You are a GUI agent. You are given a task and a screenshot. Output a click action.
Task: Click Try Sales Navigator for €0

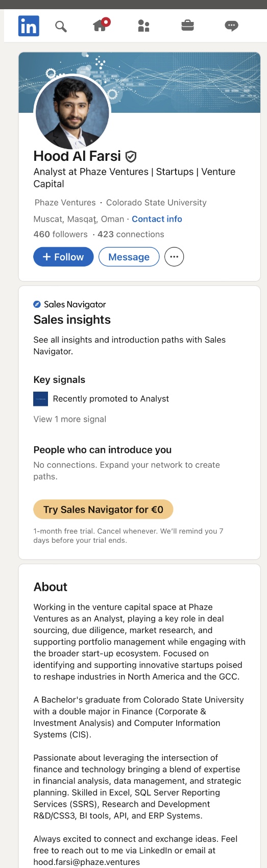click(x=103, y=510)
